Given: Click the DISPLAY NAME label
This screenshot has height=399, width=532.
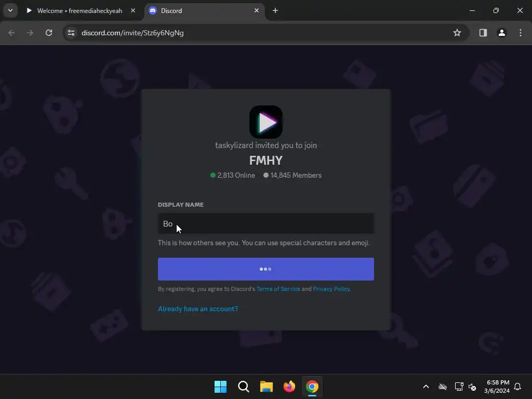Looking at the screenshot, I should pyautogui.click(x=181, y=205).
